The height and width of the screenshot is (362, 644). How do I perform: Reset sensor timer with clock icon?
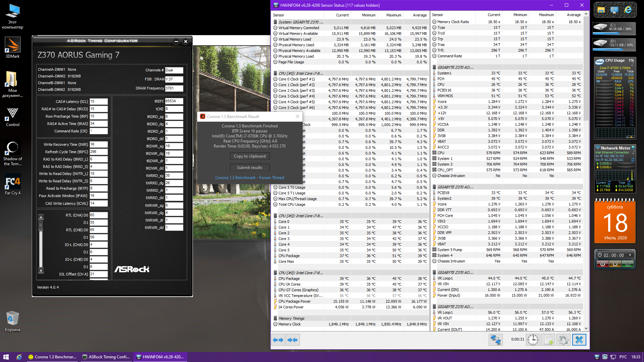pyautogui.click(x=533, y=340)
